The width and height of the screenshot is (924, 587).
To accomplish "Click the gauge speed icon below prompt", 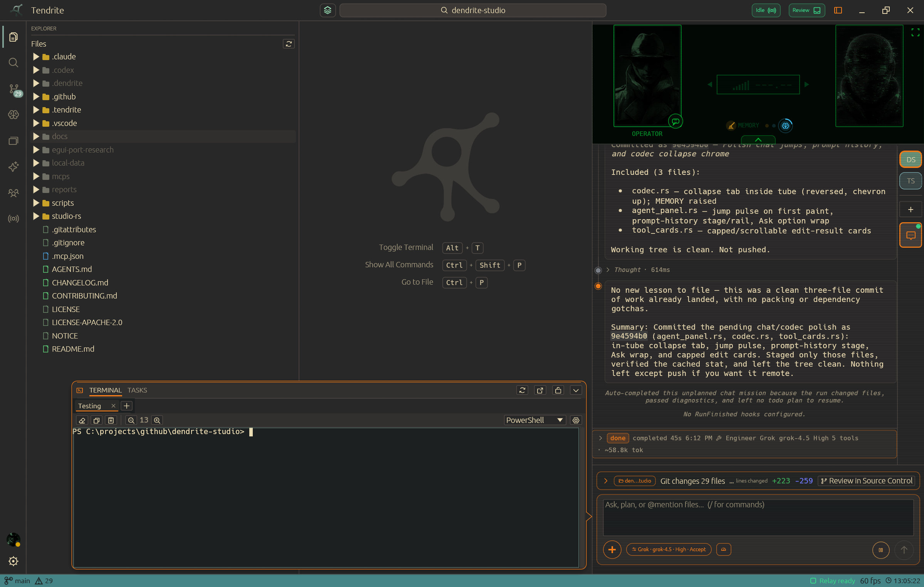I will point(724,549).
